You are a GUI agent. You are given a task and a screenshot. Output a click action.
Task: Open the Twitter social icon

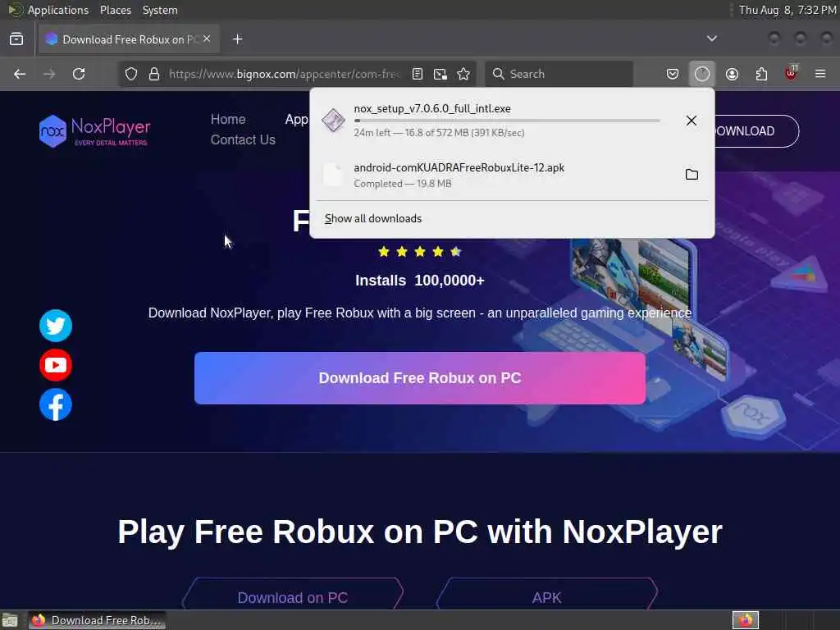(56, 326)
